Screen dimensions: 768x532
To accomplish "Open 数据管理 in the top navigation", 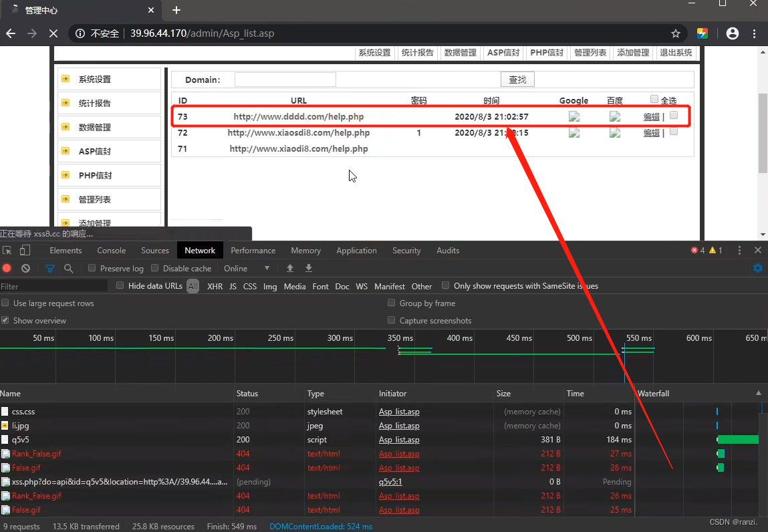I will coord(460,52).
